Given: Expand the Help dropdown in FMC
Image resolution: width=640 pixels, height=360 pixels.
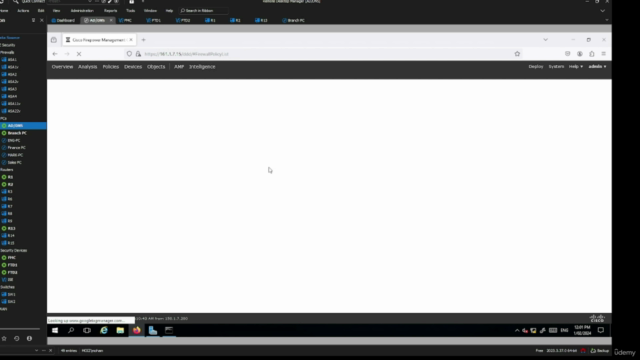Looking at the screenshot, I should point(576,67).
